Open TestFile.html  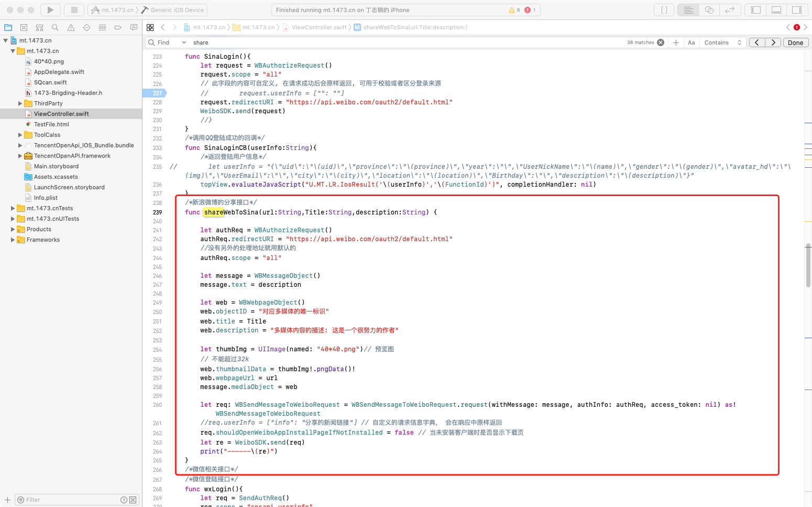point(51,124)
